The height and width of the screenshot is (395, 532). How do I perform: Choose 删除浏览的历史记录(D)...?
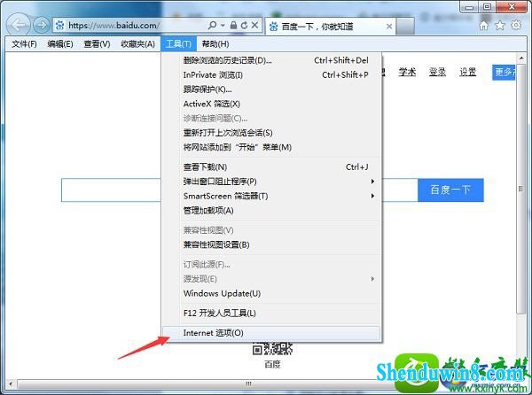(x=271, y=60)
